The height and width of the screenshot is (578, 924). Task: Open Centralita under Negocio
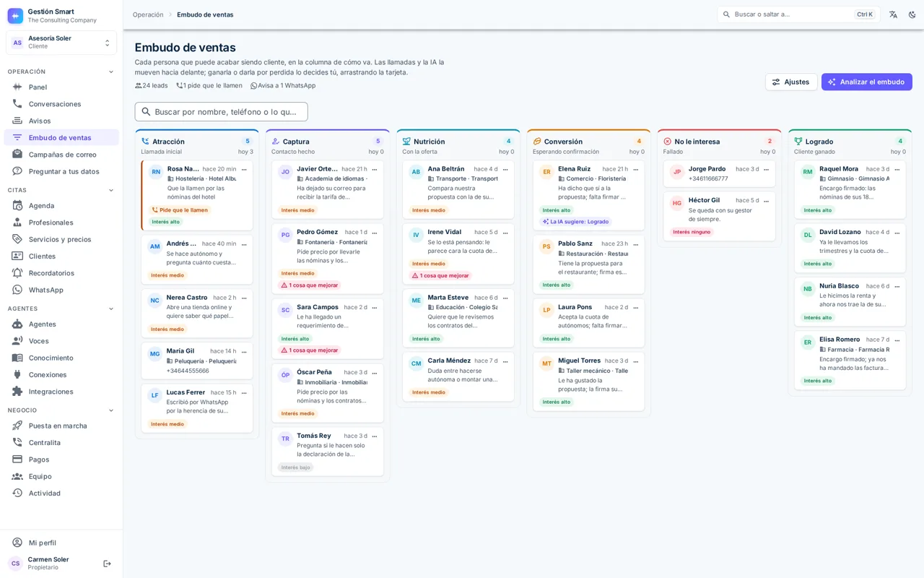coord(61,442)
